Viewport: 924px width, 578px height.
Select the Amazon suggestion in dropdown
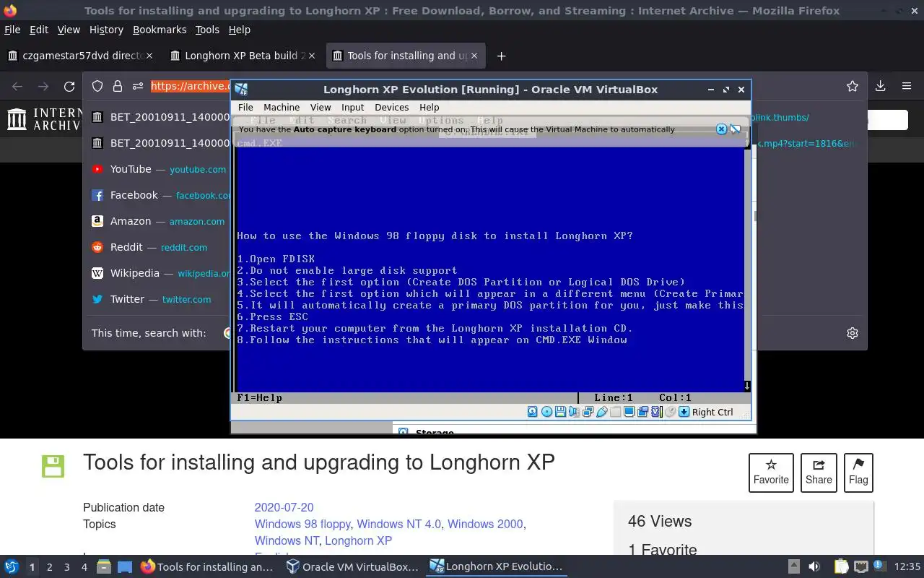[159, 221]
